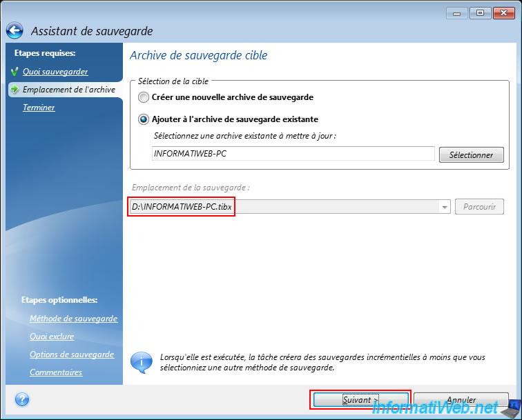This screenshot has width=522, height=420.
Task: Click the Suivant button
Action: pos(361,400)
